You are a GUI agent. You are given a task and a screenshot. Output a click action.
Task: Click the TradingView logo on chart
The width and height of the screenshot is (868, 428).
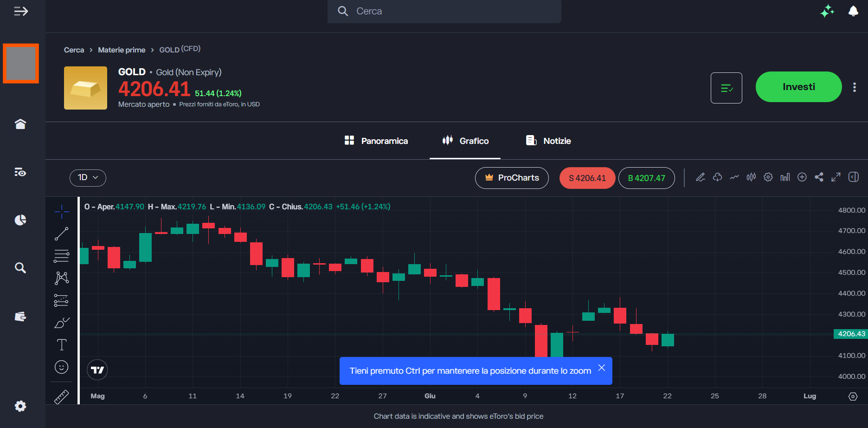coord(97,370)
